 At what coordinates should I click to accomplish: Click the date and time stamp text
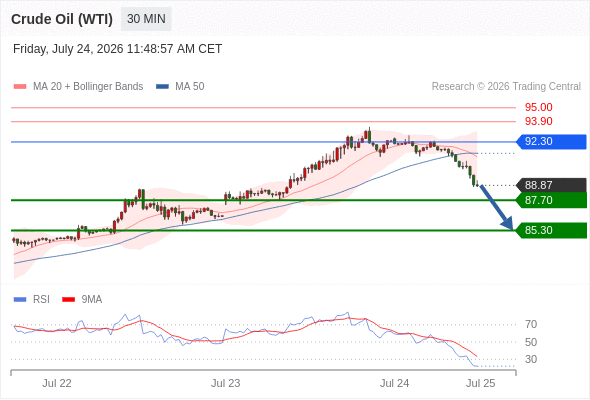tap(117, 49)
